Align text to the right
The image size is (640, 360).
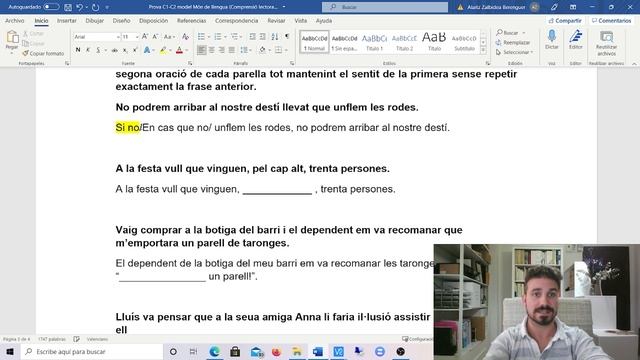coord(222,50)
